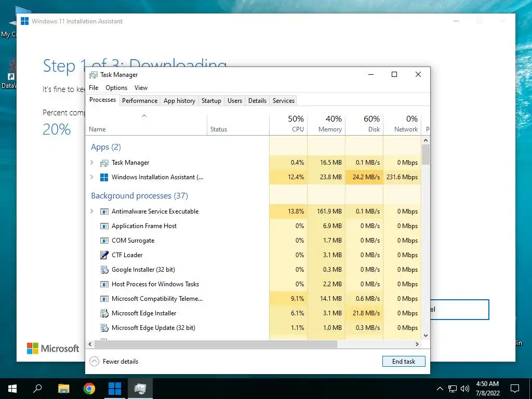The height and width of the screenshot is (399, 532).
Task: Collapse view with Fewer details
Action: 114,362
